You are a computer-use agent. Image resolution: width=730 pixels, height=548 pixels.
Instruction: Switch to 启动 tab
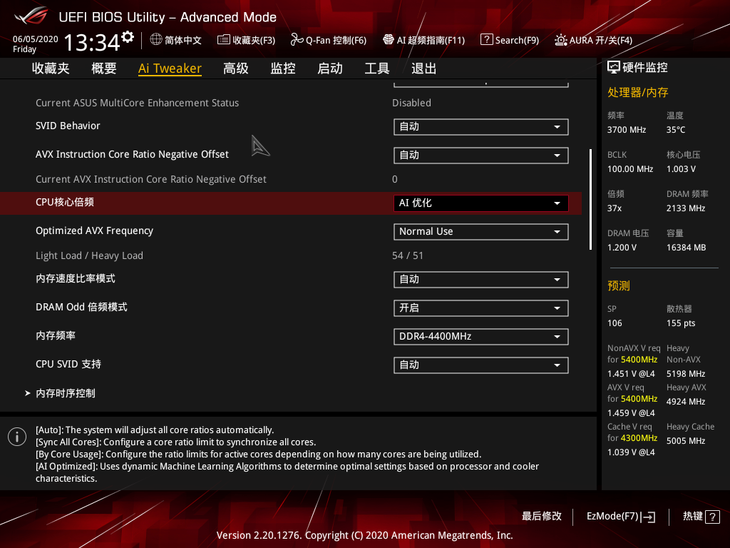330,68
